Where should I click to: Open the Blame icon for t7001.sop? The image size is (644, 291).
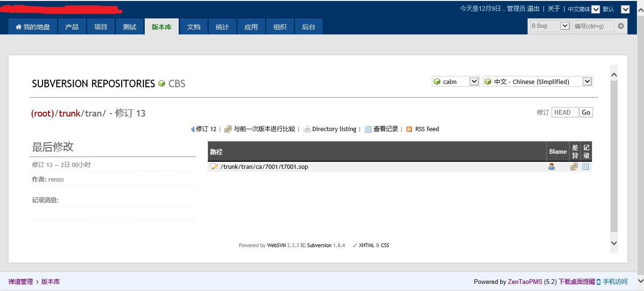[552, 166]
